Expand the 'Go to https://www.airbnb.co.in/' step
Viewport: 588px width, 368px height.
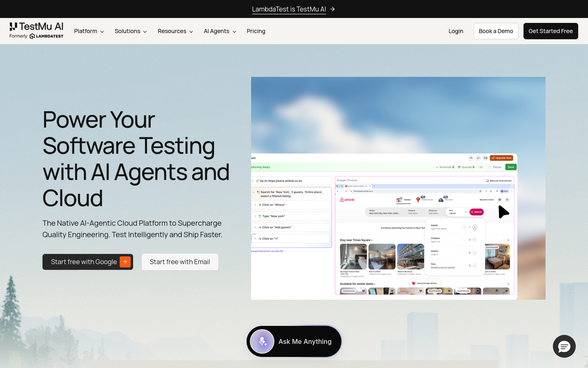pyautogui.click(x=253, y=181)
